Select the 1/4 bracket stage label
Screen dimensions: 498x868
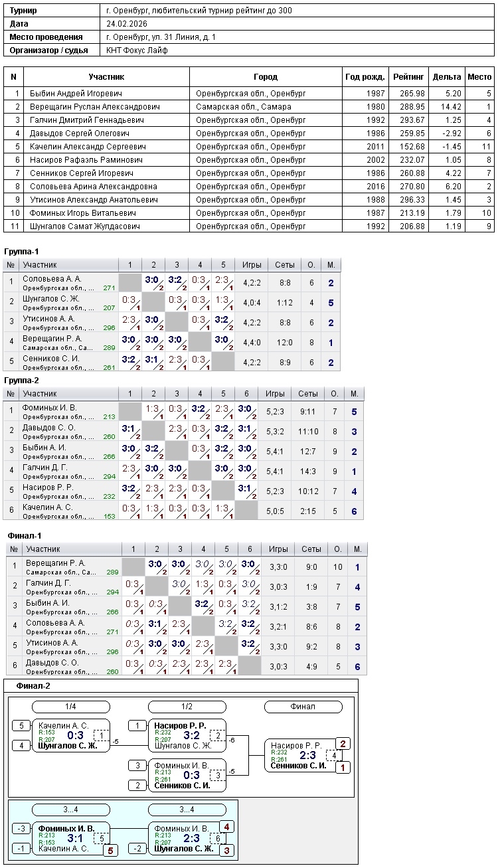click(71, 707)
